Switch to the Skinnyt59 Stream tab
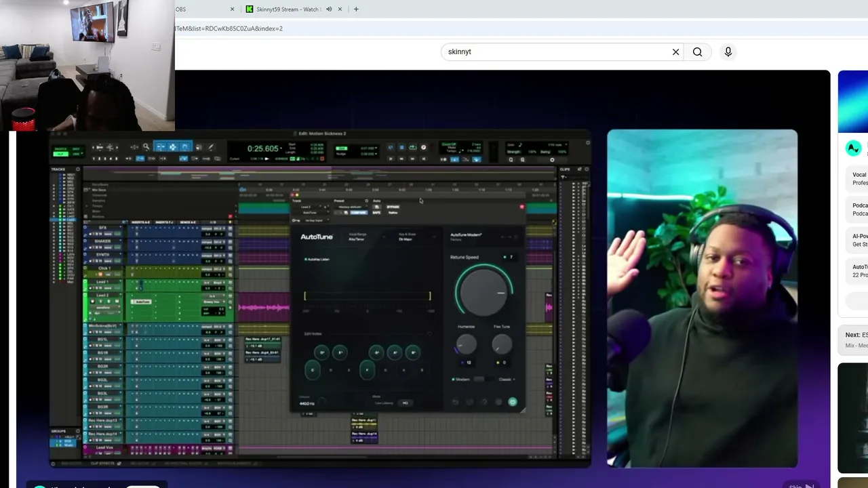The image size is (868, 488). click(294, 9)
